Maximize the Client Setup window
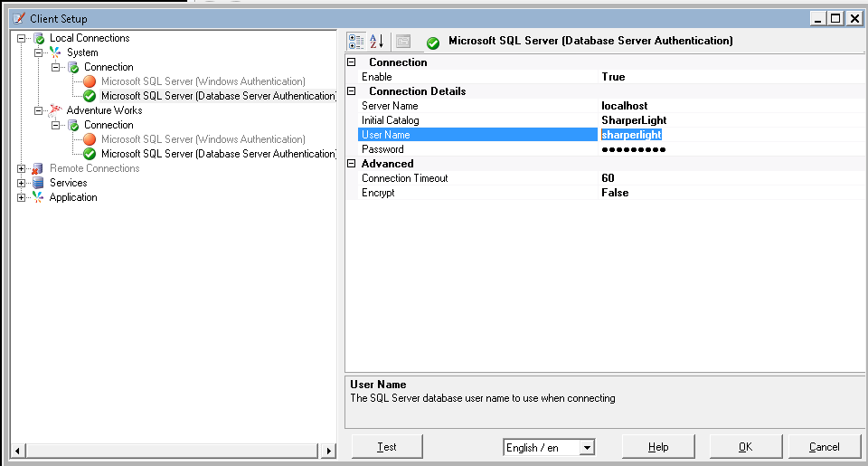This screenshot has height=466, width=868. (x=835, y=18)
